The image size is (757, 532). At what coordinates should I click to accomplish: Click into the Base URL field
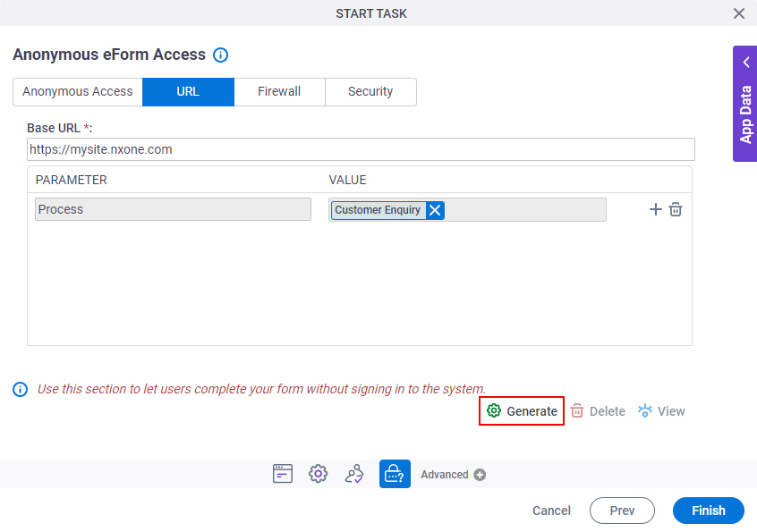361,149
